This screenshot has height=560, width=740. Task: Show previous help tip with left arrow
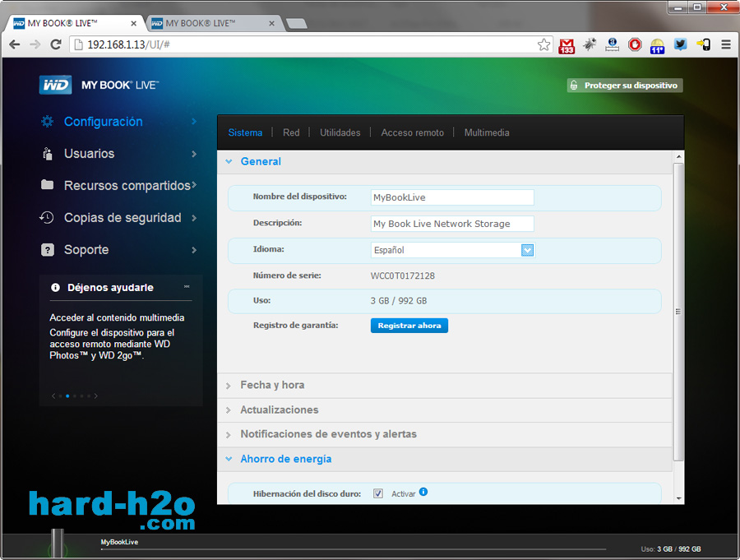(53, 396)
